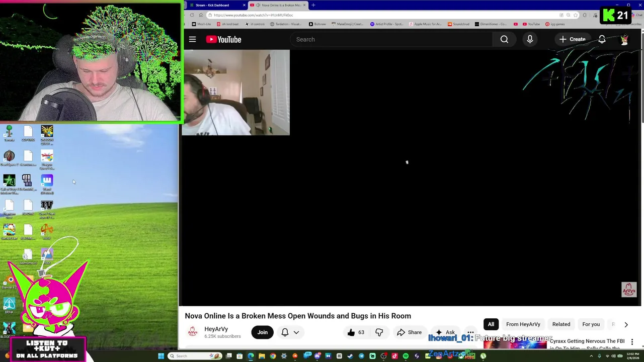Open Steam from the taskbar
644x362 pixels.
click(x=350, y=356)
